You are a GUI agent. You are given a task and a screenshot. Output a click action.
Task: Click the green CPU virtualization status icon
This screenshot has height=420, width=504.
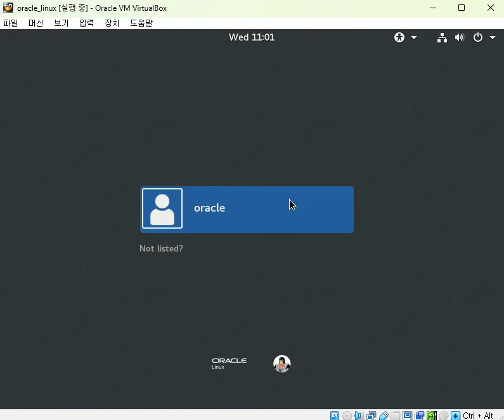[431, 416]
